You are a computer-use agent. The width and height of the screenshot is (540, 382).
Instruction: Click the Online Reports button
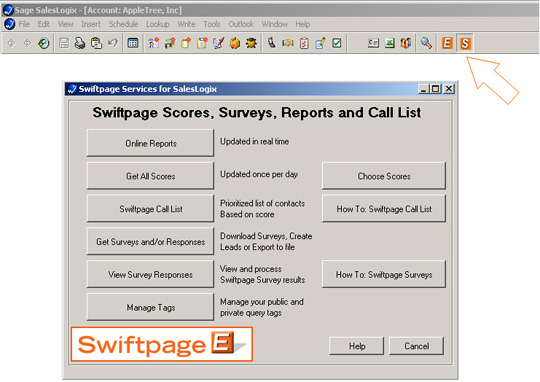150,143
